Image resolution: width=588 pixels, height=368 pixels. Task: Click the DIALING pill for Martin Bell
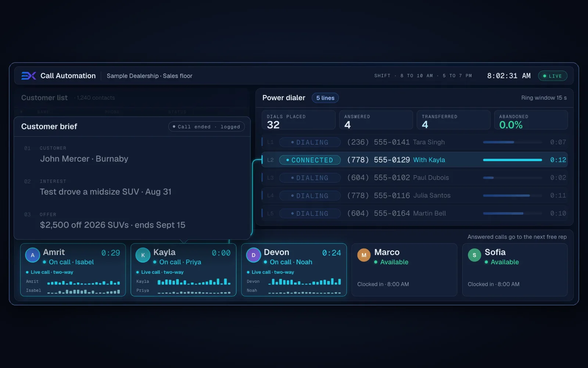(310, 213)
